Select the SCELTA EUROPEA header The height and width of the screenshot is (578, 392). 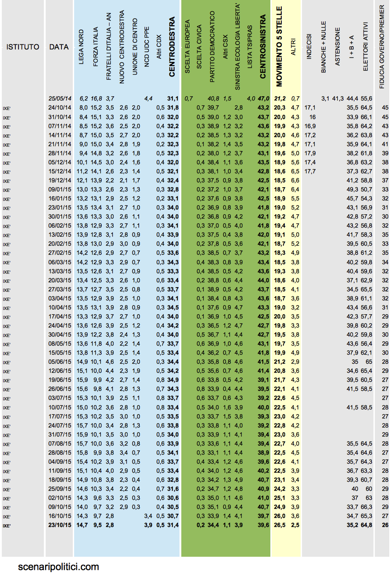coord(188,46)
